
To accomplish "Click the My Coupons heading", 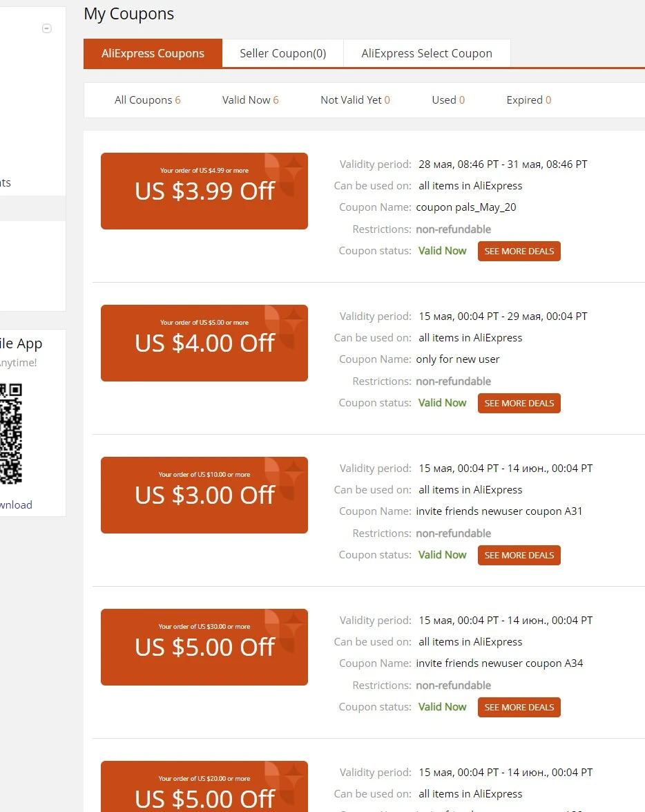I will coord(129,14).
